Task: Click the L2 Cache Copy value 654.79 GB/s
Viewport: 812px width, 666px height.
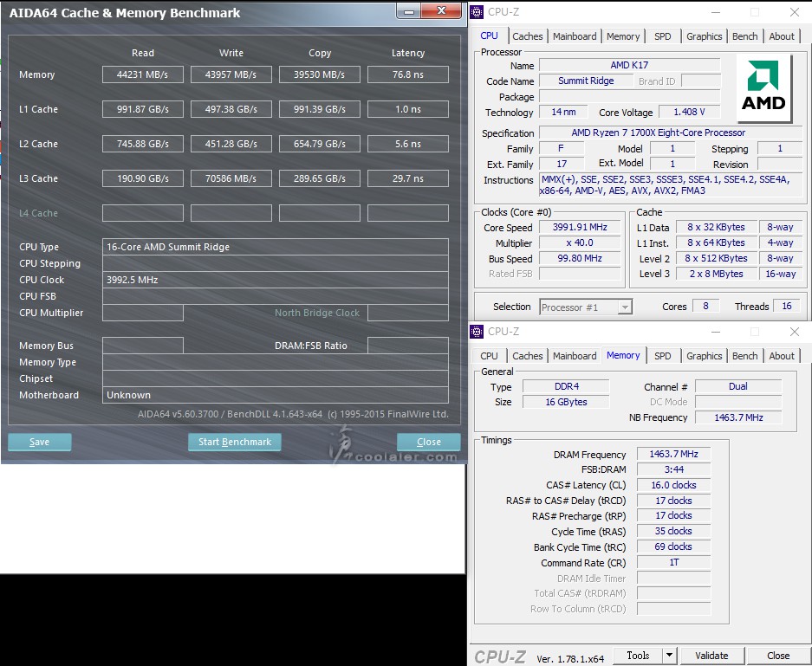Action: tap(320, 144)
